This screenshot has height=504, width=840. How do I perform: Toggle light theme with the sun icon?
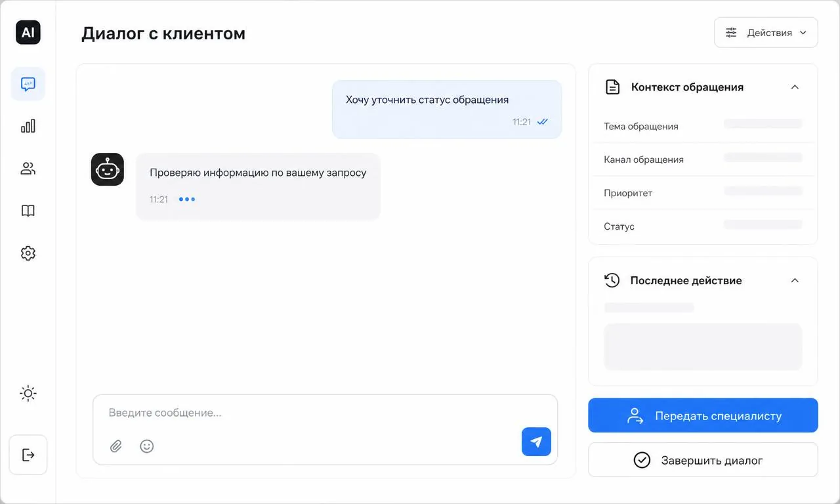(28, 394)
